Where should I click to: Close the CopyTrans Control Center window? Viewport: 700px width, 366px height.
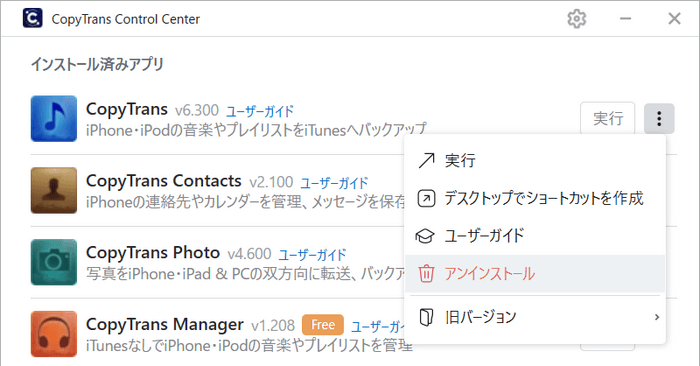(x=674, y=19)
